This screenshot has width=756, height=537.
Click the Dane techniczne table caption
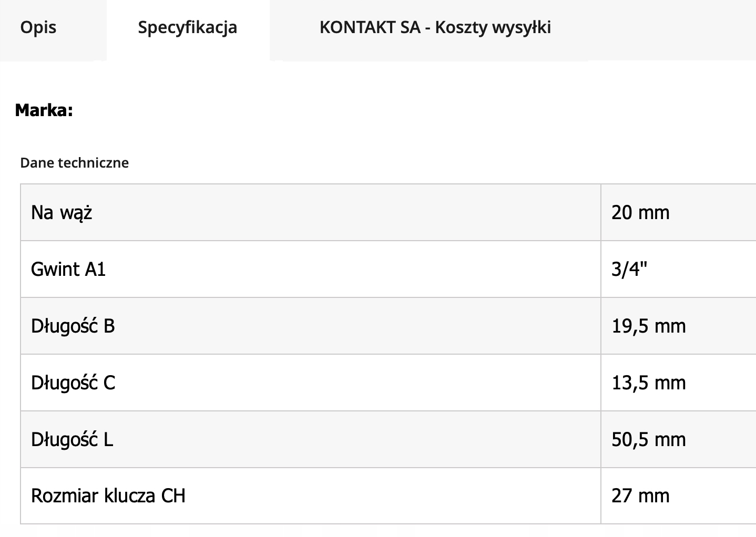[x=74, y=163]
